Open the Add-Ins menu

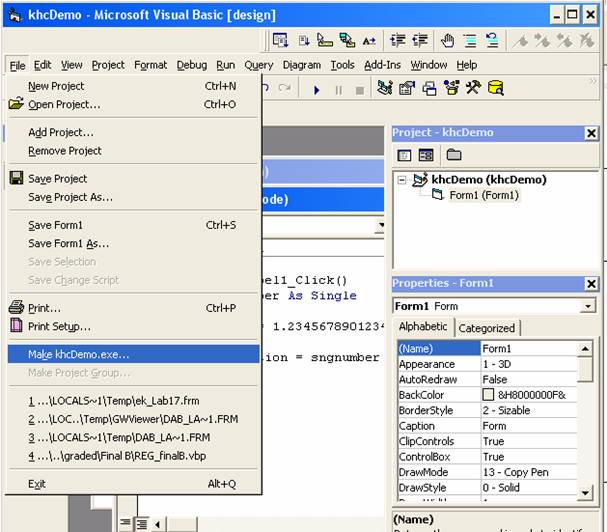(382, 65)
